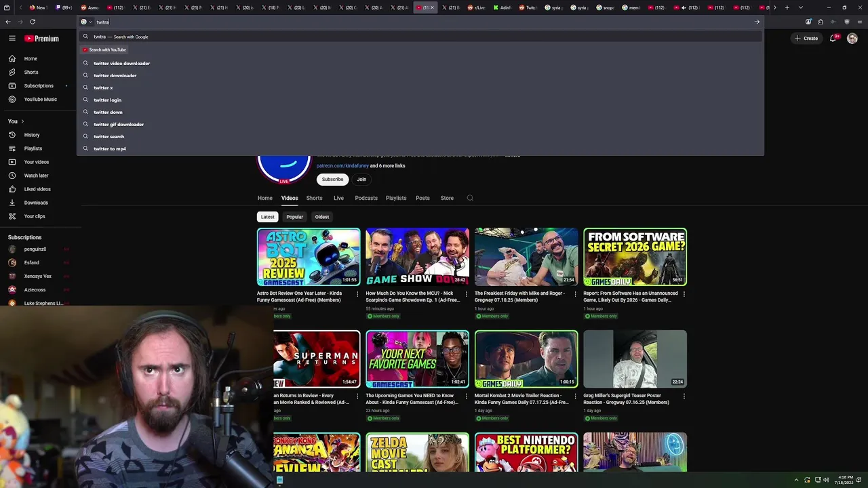Click the YouTube Premium logo

pos(42,39)
